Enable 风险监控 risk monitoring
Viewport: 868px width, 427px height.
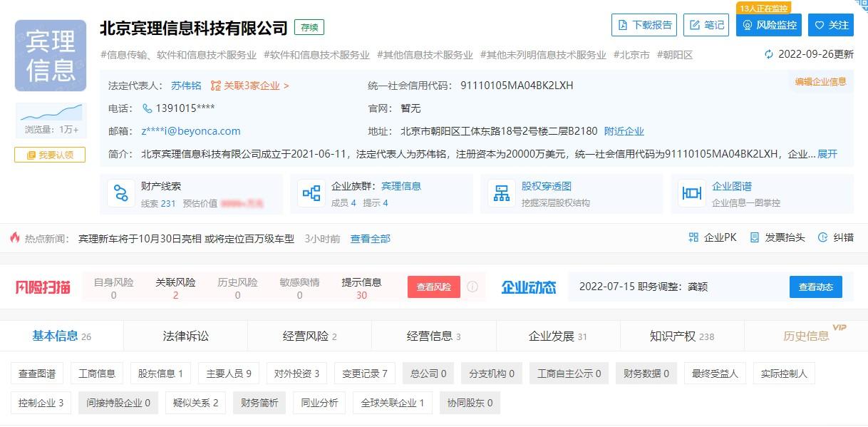pyautogui.click(x=769, y=25)
